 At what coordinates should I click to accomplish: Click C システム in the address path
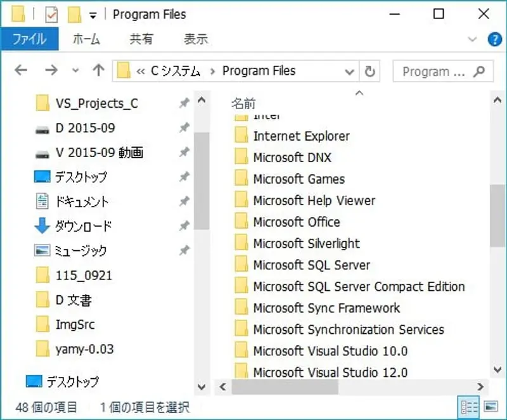click(176, 71)
